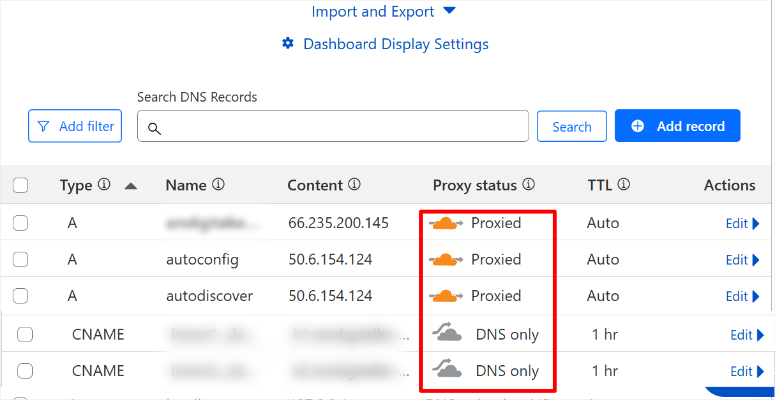Edit the autoconfig record
The width and height of the screenshot is (775, 400).
[742, 260]
